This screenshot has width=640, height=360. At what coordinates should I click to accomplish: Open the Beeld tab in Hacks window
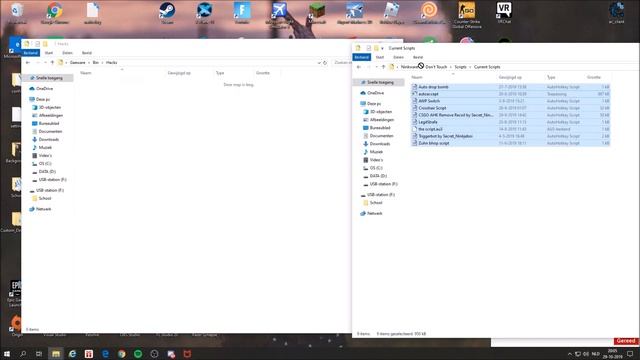[x=87, y=53]
